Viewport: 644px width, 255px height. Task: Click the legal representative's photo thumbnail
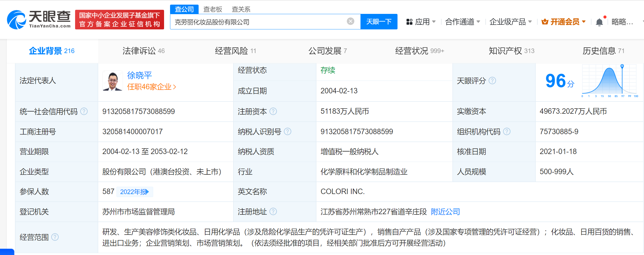tap(112, 81)
